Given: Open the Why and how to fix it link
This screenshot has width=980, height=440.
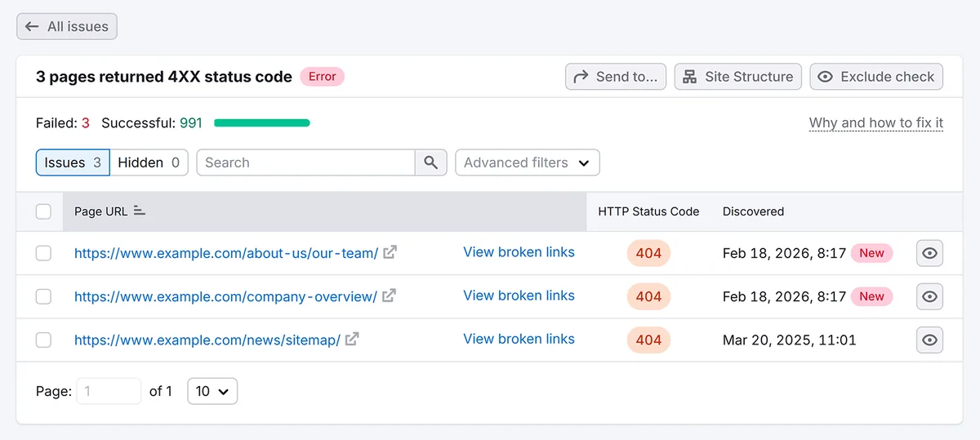Looking at the screenshot, I should 876,122.
